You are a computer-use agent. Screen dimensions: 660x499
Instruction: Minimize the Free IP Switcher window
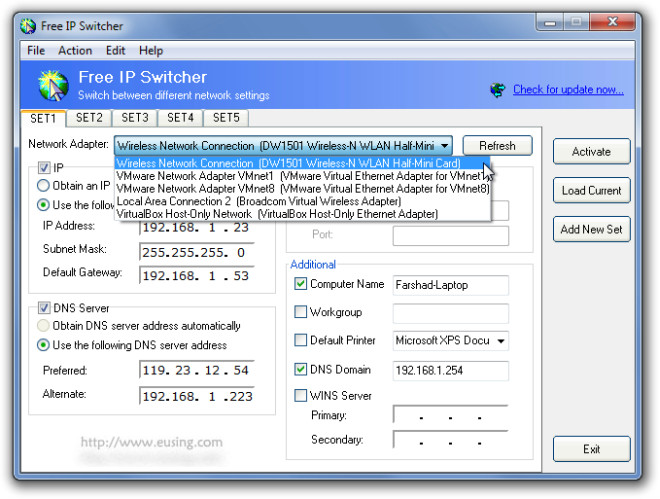pos(550,22)
